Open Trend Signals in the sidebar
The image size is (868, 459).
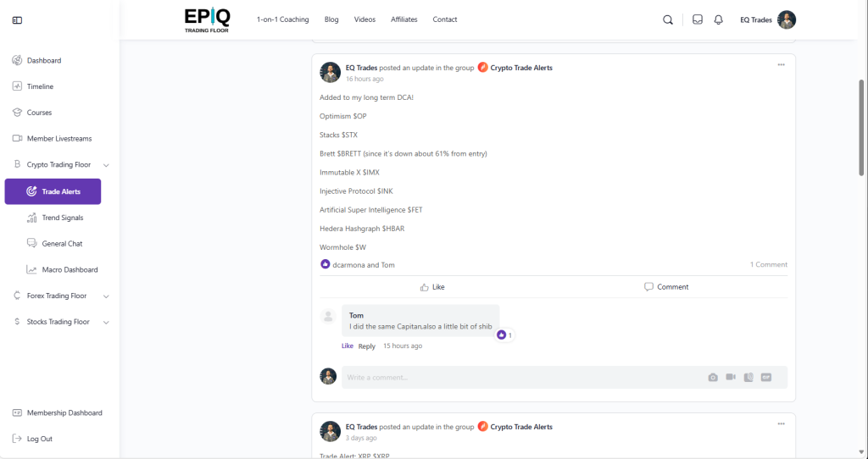[63, 218]
